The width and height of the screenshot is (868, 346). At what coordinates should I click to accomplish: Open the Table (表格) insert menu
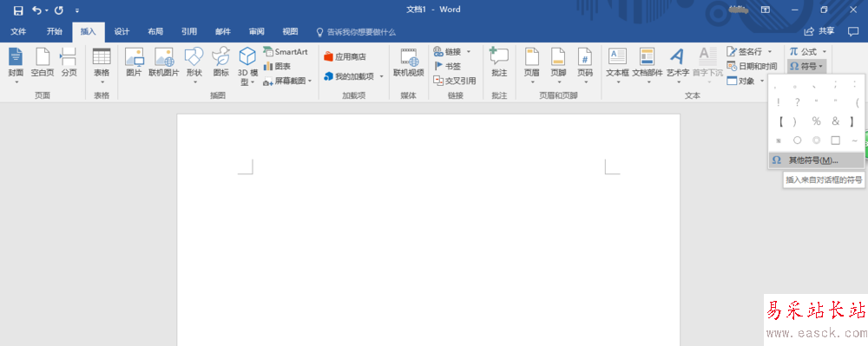pyautogui.click(x=102, y=65)
